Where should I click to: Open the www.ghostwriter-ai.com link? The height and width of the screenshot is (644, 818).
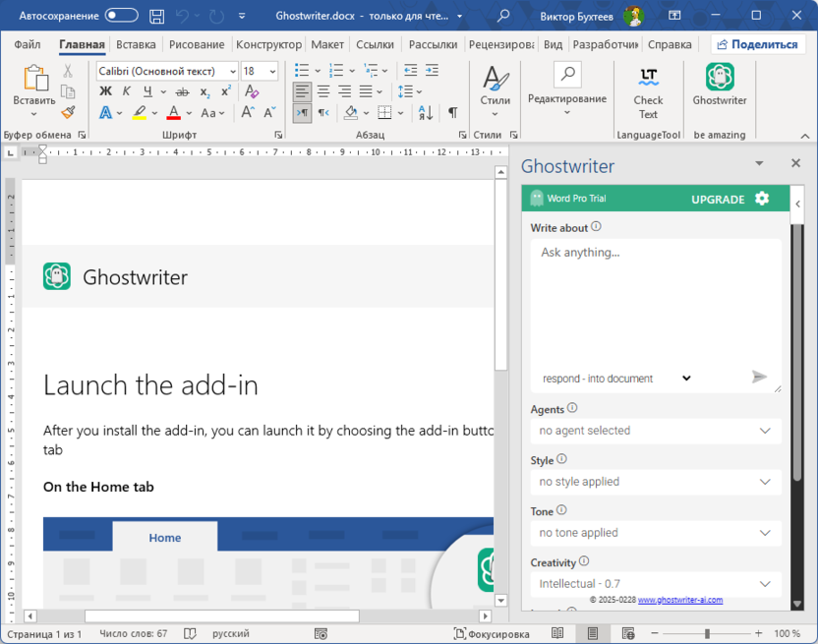[679, 600]
